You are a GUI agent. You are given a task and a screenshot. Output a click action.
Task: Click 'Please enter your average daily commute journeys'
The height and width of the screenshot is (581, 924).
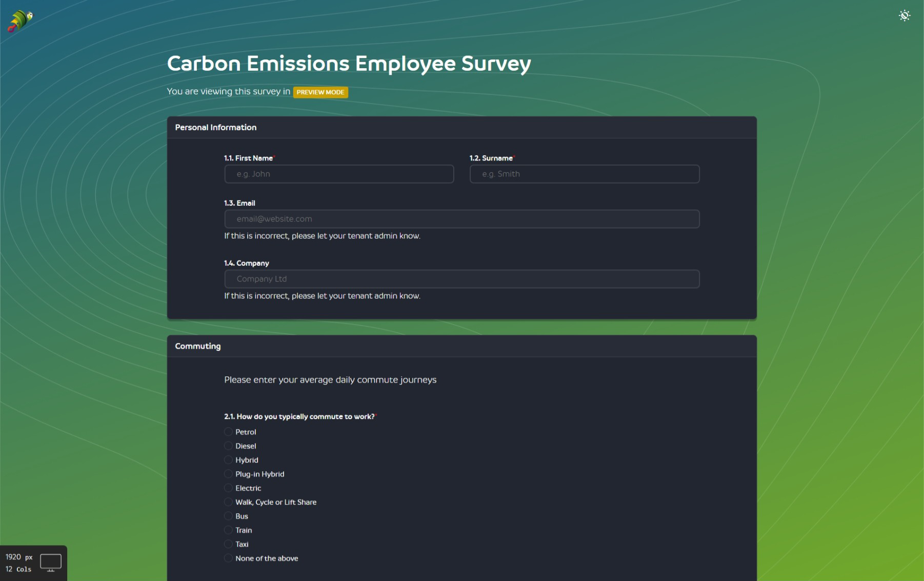click(x=330, y=380)
